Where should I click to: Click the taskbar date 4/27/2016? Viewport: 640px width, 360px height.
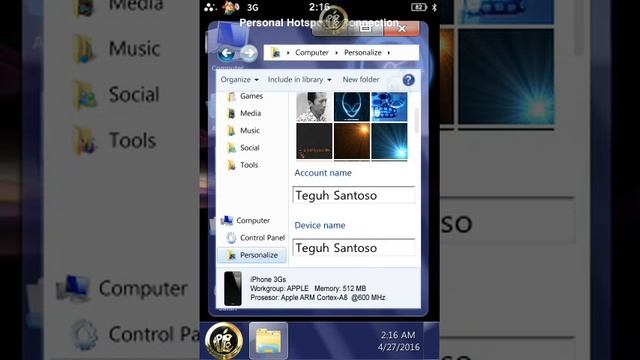[x=398, y=347]
